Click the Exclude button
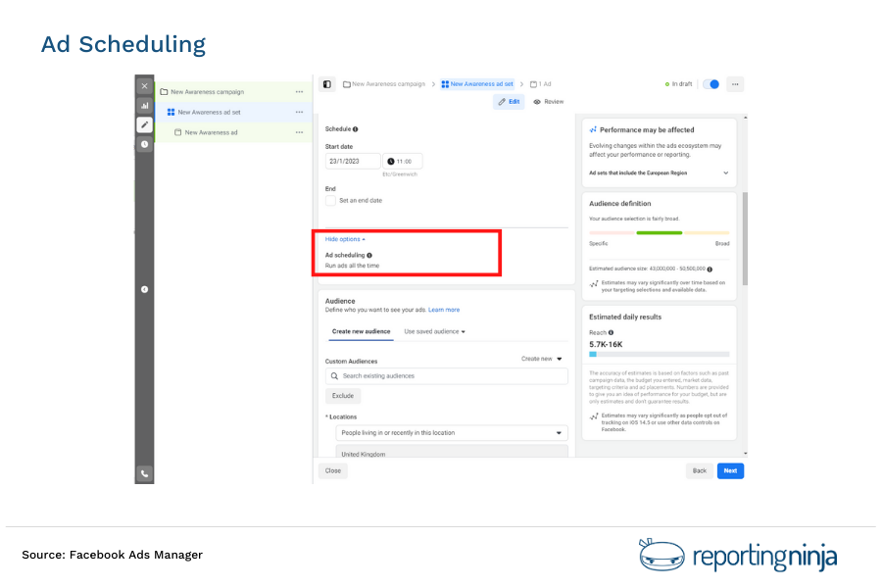The width and height of the screenshot is (882, 588). (x=343, y=396)
